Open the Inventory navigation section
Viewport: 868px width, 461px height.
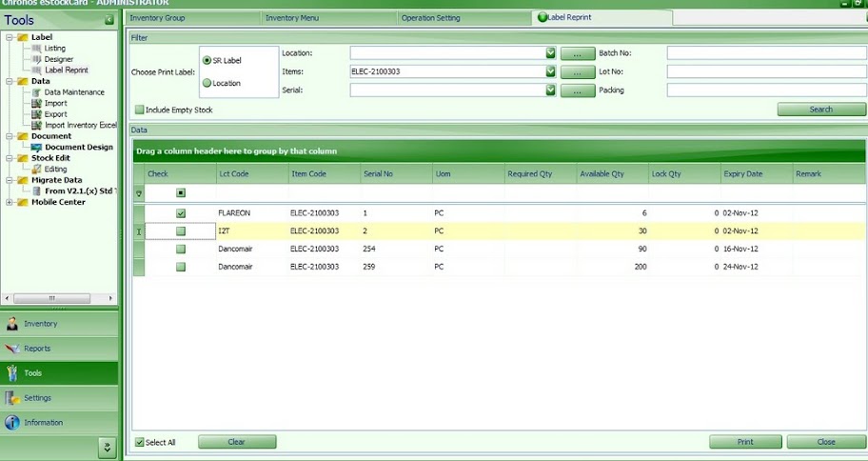point(59,324)
